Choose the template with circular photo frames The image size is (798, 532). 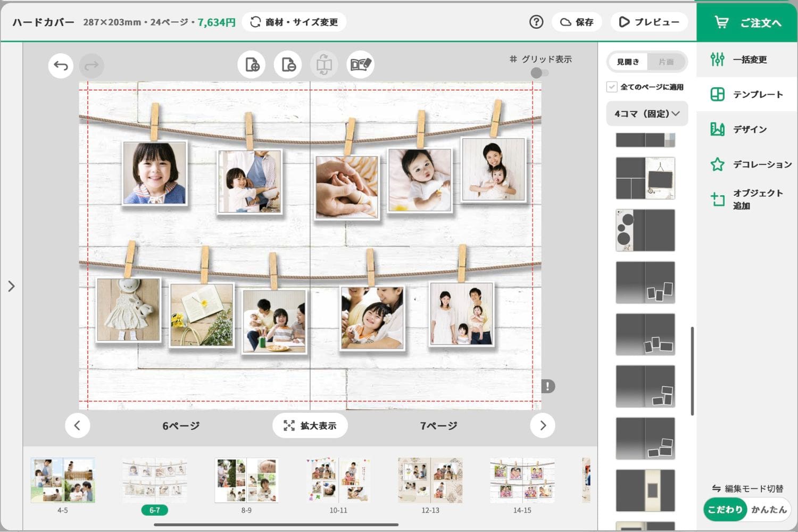[645, 230]
